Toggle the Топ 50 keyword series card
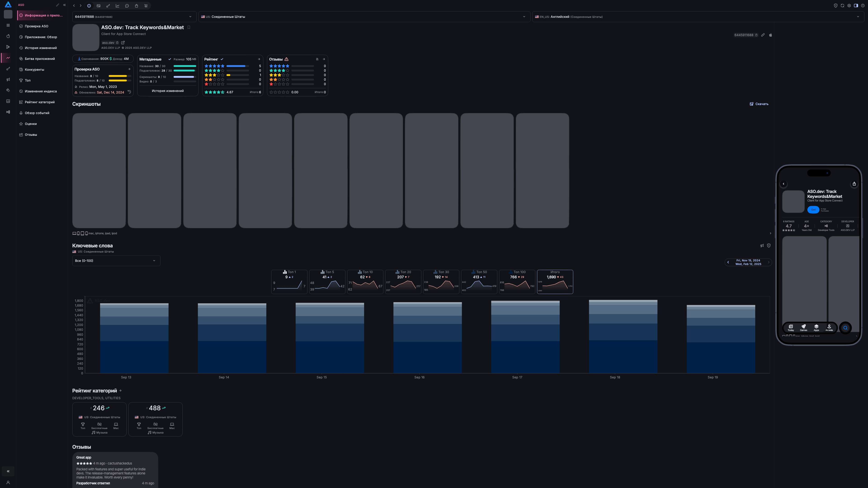 point(479,282)
